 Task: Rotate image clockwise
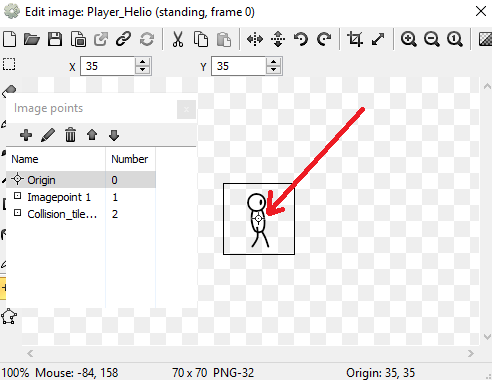point(324,39)
